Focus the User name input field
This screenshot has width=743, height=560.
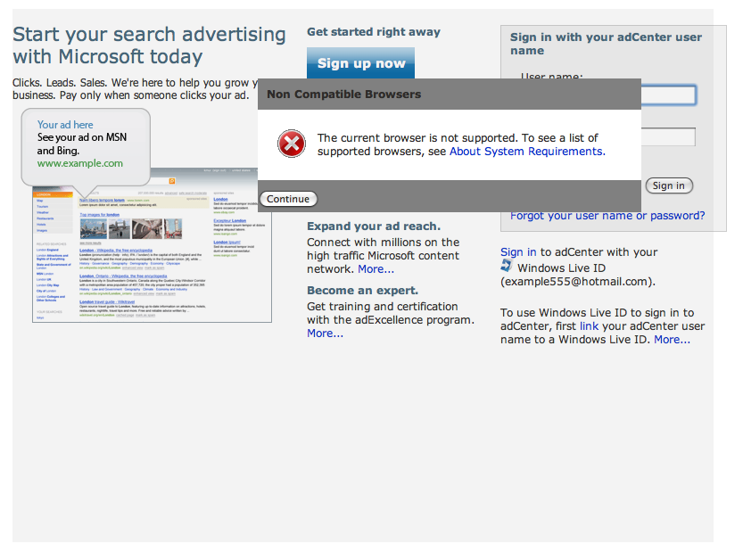pyautogui.click(x=668, y=95)
